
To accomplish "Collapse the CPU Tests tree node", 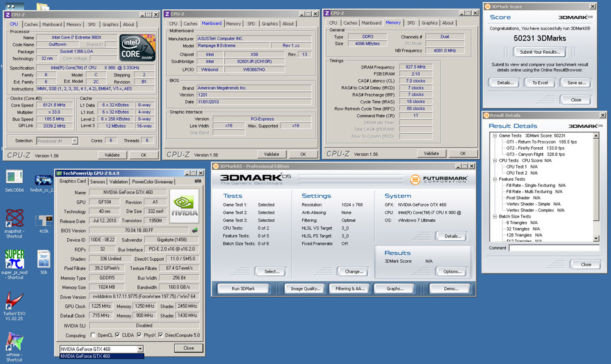I will (495, 161).
